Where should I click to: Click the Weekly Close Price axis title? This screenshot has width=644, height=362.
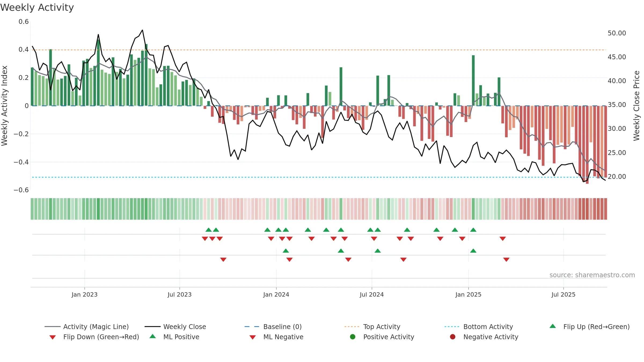[x=636, y=106]
